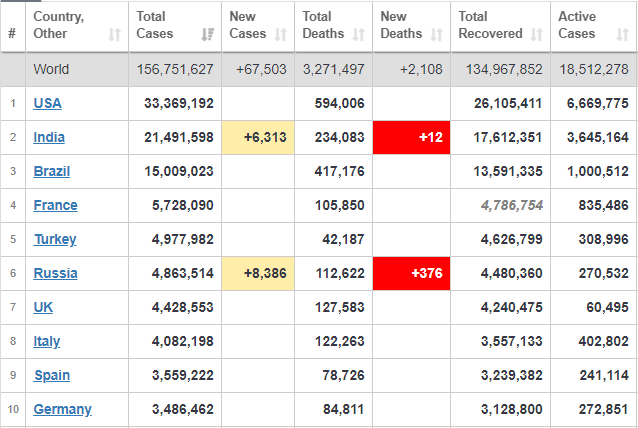Open the USA country link
The height and width of the screenshot is (428, 638).
tap(47, 103)
